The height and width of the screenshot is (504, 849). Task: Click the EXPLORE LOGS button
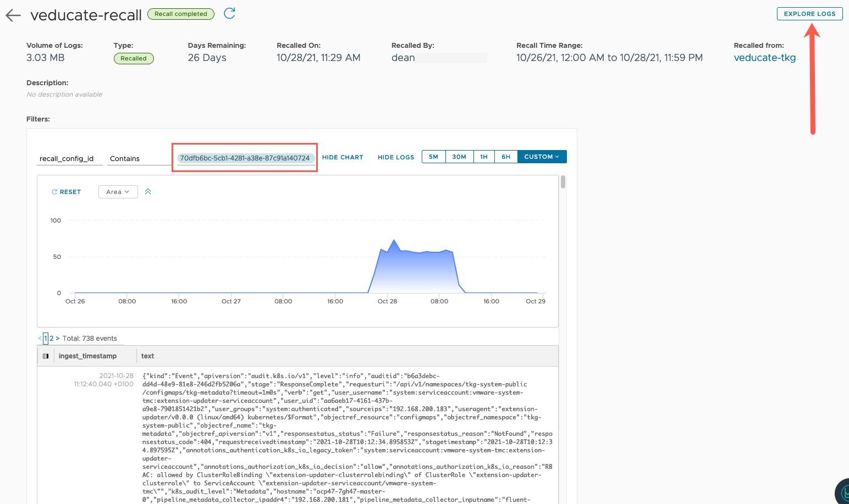[809, 14]
